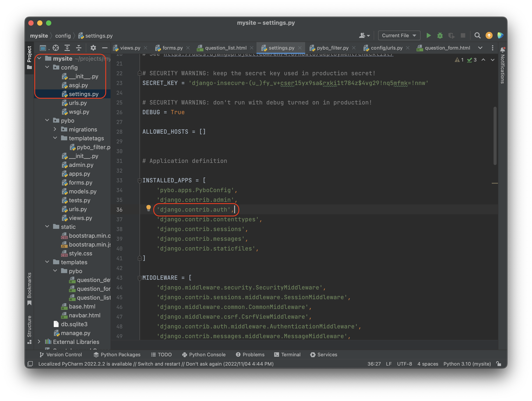Open the Terminal tool window tab
Image resolution: width=532 pixels, height=401 pixels.
coord(287,355)
